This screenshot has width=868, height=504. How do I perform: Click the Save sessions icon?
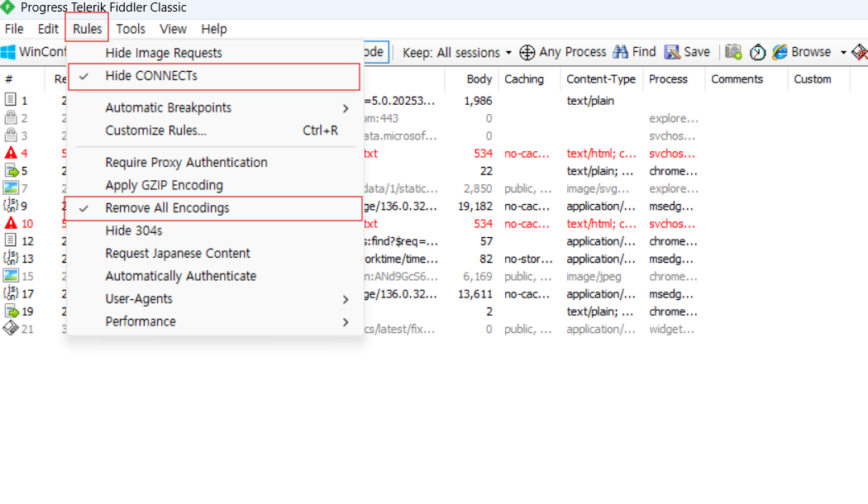pyautogui.click(x=672, y=52)
